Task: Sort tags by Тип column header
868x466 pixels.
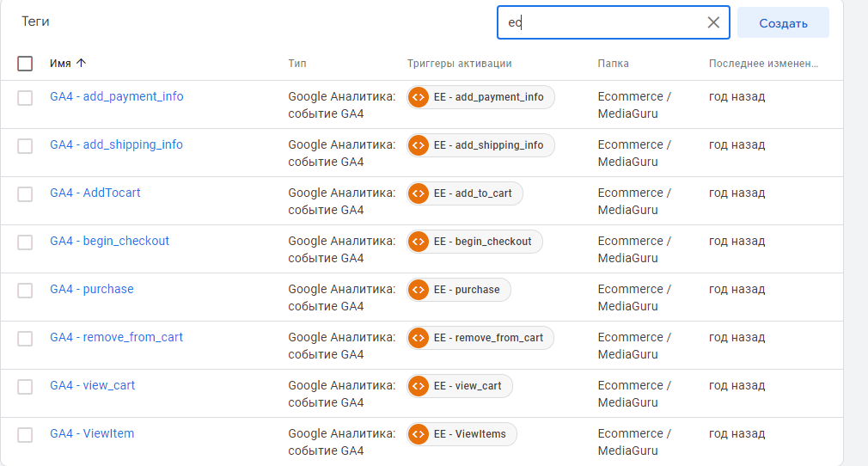Action: (297, 63)
